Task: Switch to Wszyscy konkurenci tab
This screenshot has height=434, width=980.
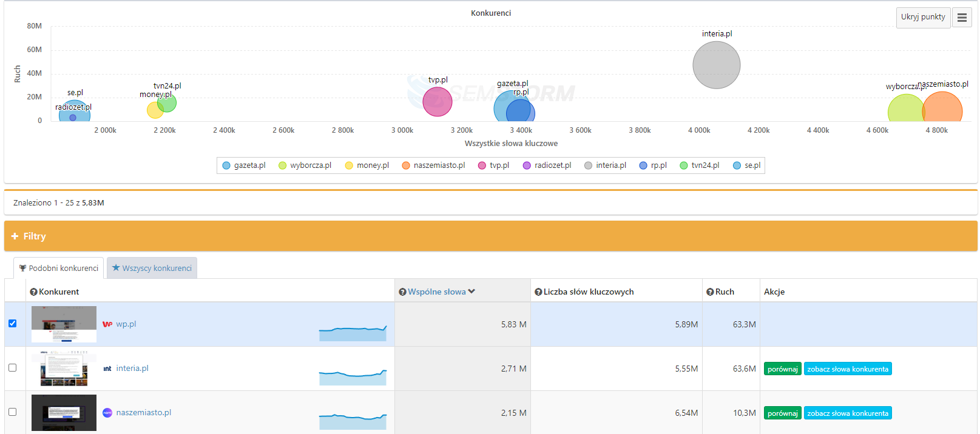Action: point(152,268)
